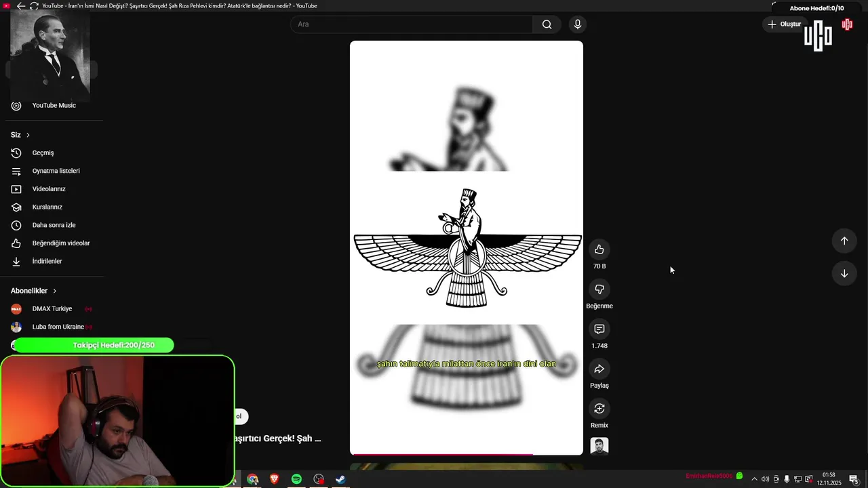This screenshot has height=488, width=868.
Task: Open the volume speaker tray icon
Action: tap(765, 479)
